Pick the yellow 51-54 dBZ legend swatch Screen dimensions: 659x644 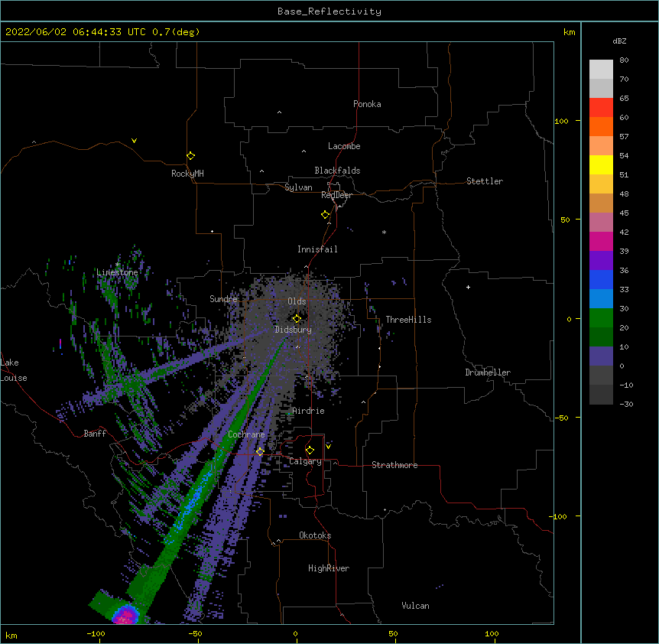click(601, 164)
